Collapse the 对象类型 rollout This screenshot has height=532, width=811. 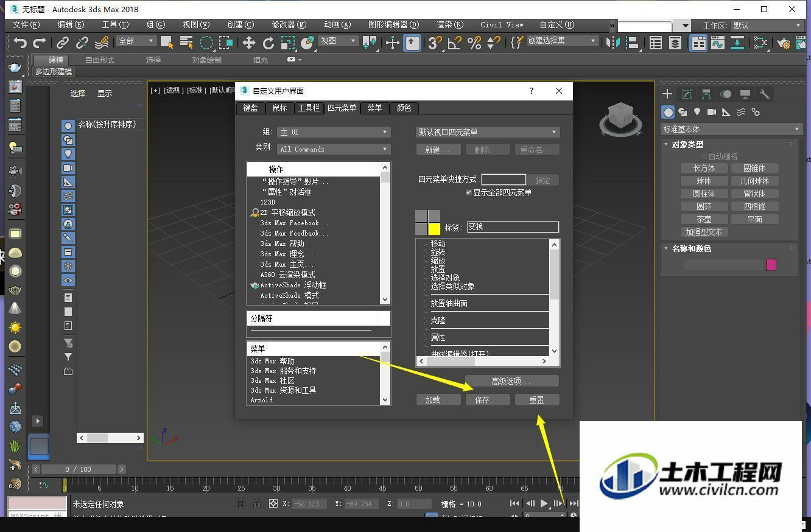pyautogui.click(x=687, y=144)
